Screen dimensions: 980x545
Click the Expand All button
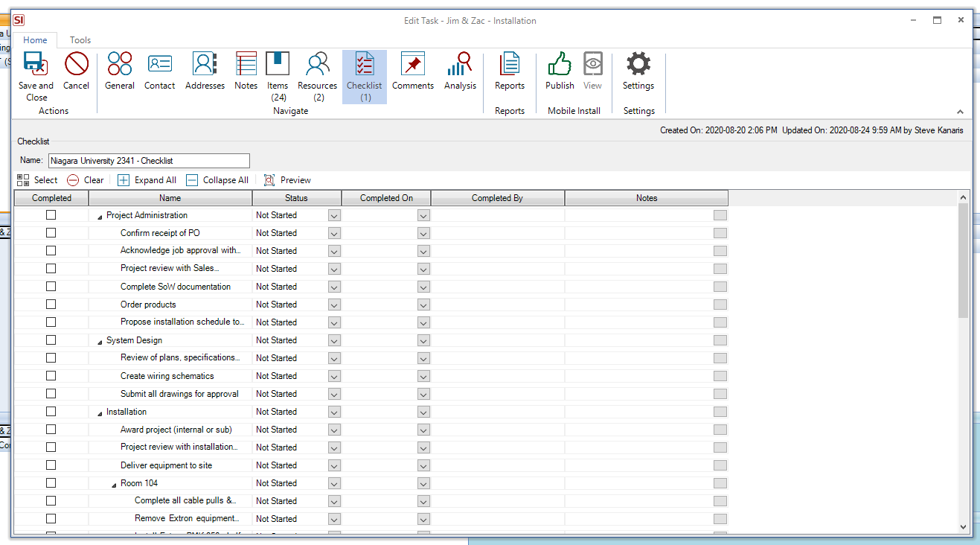[147, 179]
